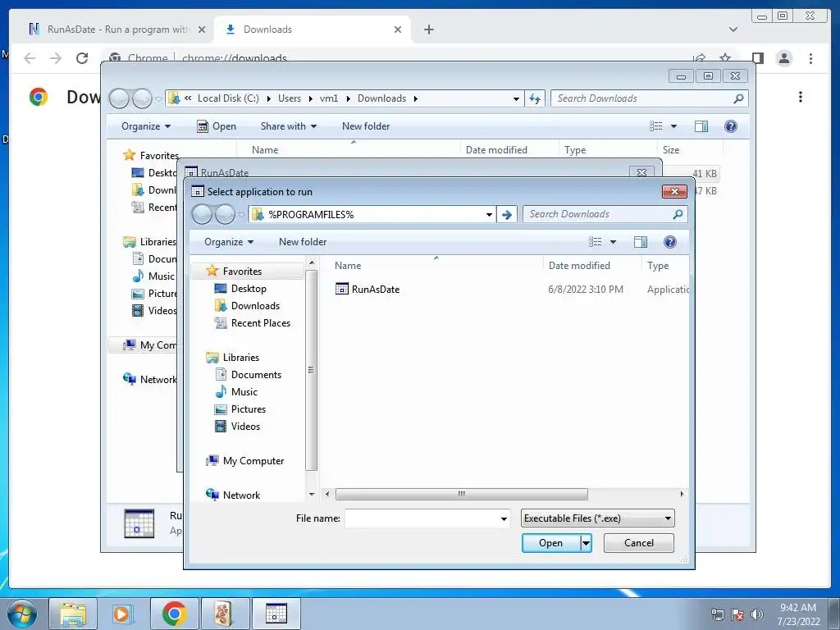Open the Windows Start menu
This screenshot has width=840, height=630.
coord(21,614)
